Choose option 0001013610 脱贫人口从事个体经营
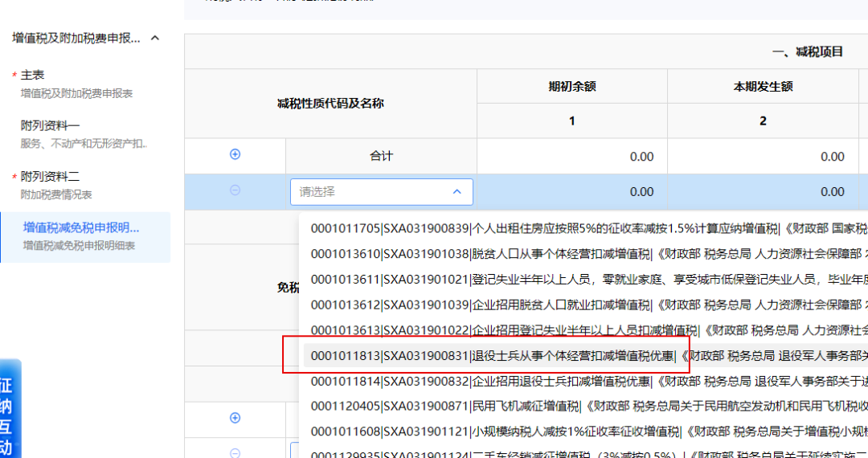The width and height of the screenshot is (868, 458). (x=586, y=254)
